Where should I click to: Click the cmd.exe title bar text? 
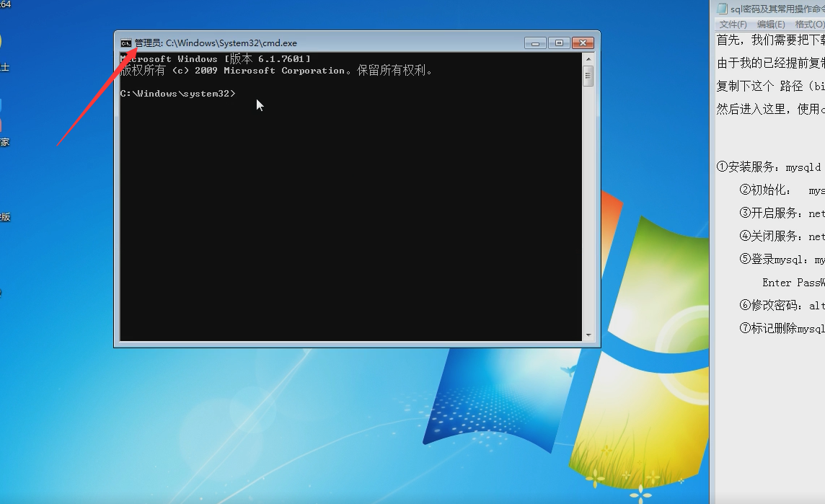click(216, 43)
